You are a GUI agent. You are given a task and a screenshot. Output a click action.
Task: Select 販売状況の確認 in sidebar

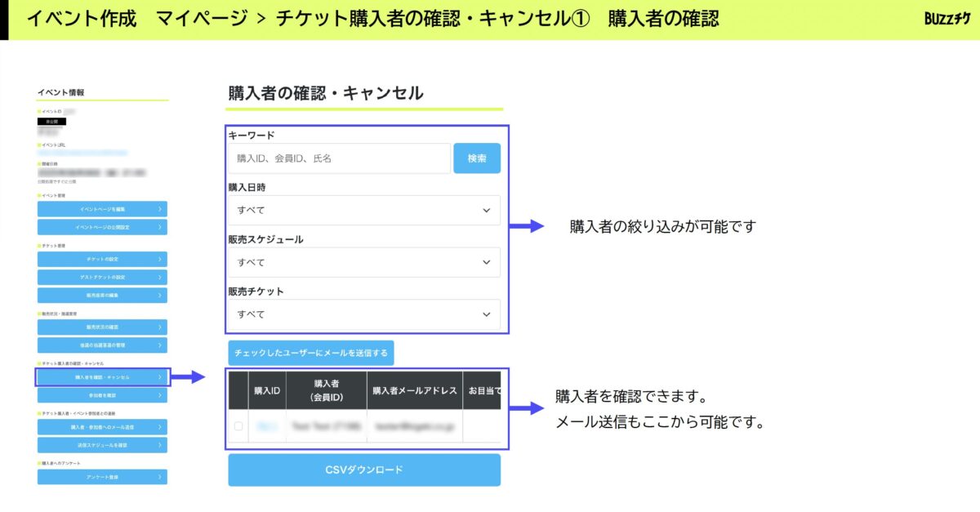pyautogui.click(x=102, y=327)
